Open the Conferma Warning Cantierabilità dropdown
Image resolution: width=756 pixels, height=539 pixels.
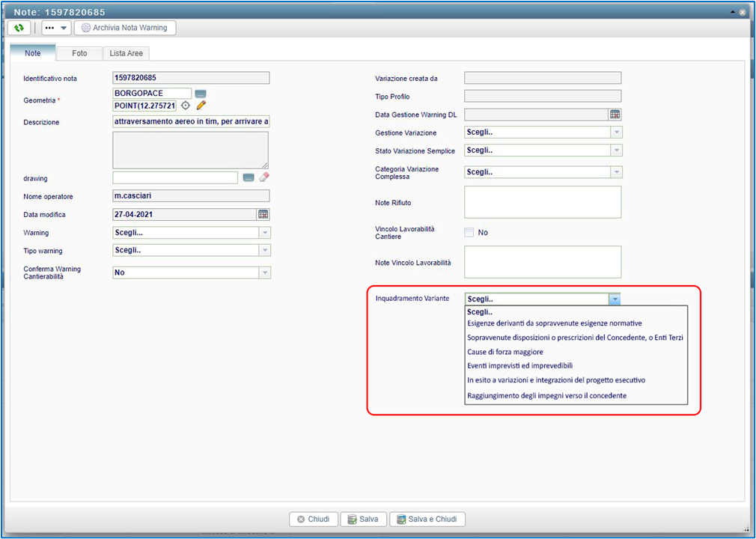click(264, 272)
